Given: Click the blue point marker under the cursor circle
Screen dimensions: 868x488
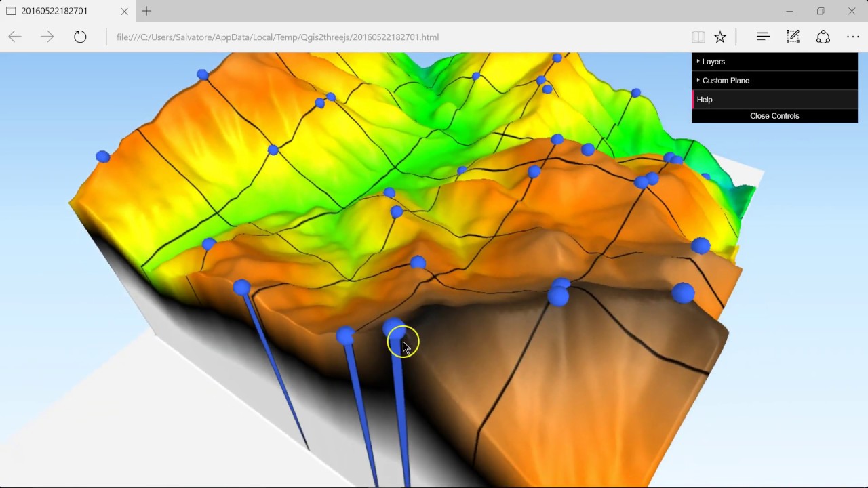Looking at the screenshot, I should click(395, 330).
